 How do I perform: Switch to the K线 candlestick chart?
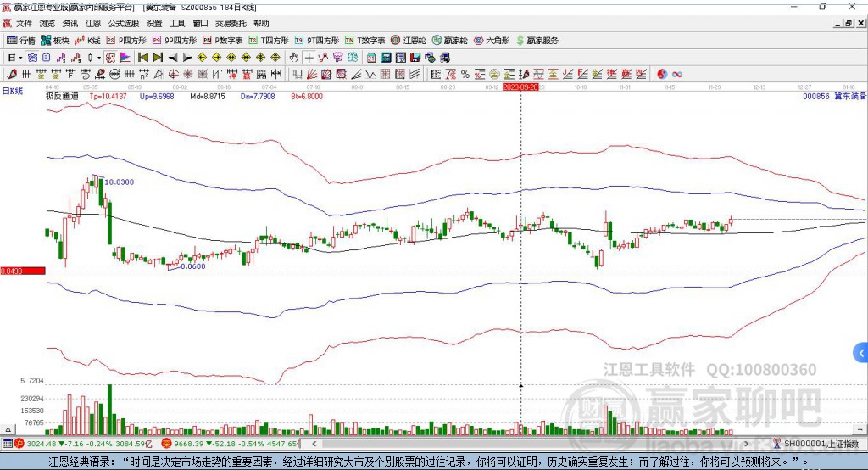coord(87,41)
